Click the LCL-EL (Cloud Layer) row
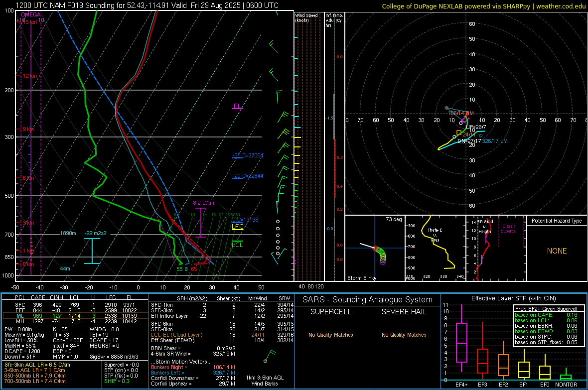The width and height of the screenshot is (588, 390). click(x=222, y=335)
